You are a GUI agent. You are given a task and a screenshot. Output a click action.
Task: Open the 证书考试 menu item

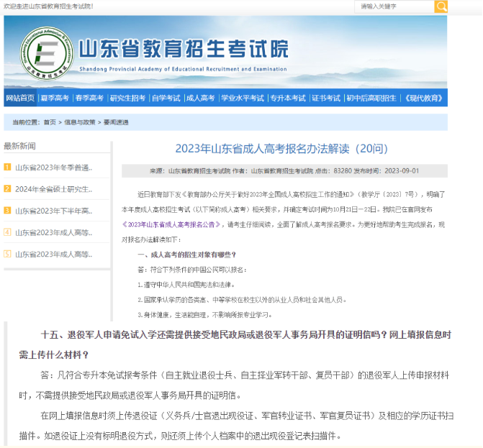point(326,98)
